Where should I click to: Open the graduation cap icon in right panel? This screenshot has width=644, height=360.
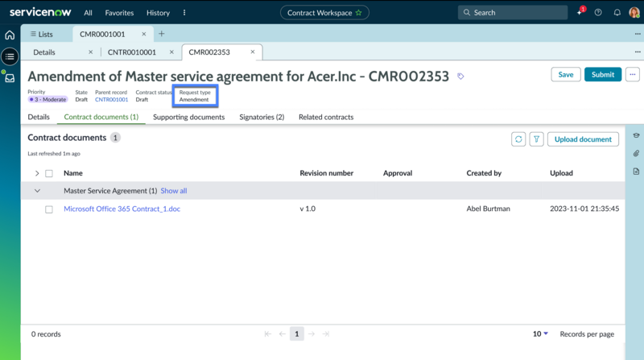click(x=636, y=135)
